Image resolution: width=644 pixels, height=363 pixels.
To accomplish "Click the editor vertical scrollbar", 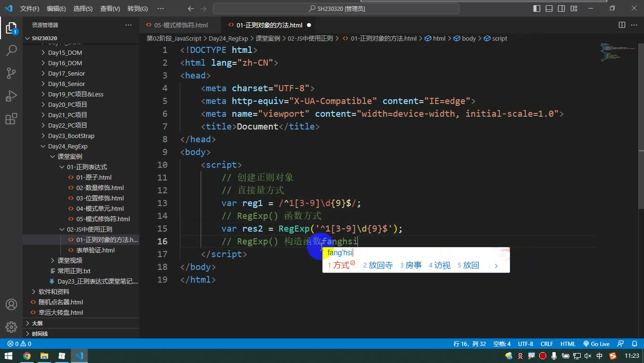I will (641, 125).
